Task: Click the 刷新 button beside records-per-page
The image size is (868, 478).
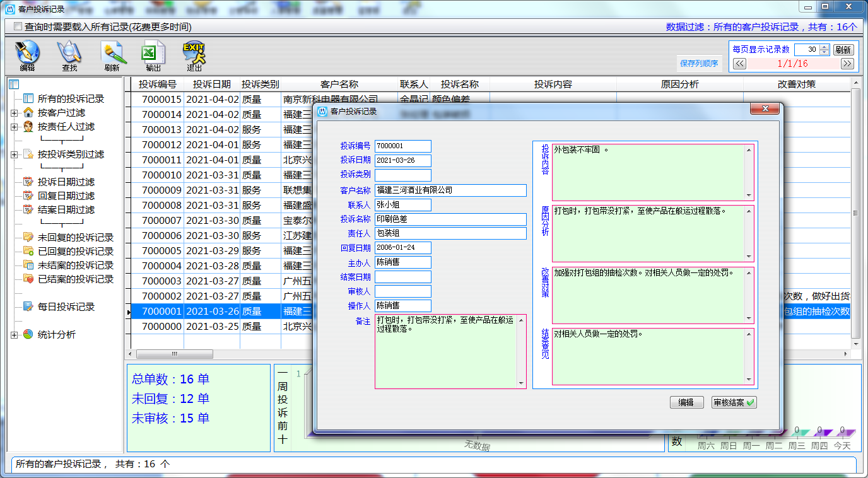Action: 843,49
